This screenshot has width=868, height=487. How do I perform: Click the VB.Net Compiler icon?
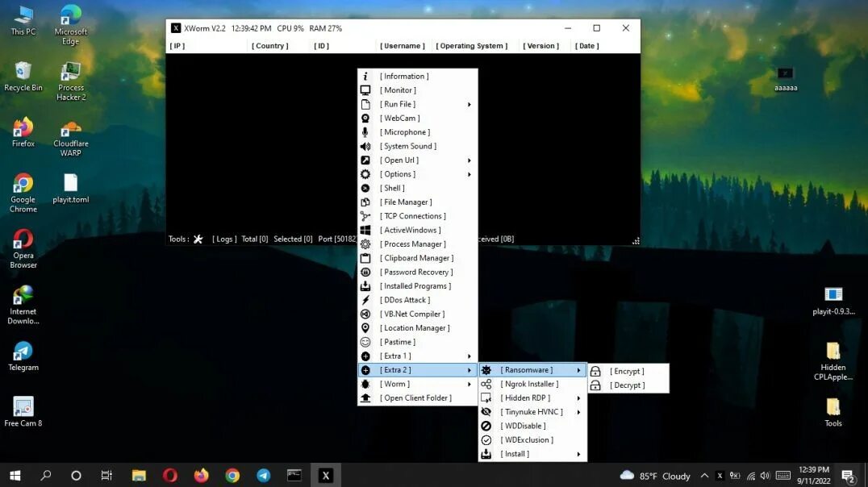point(365,314)
